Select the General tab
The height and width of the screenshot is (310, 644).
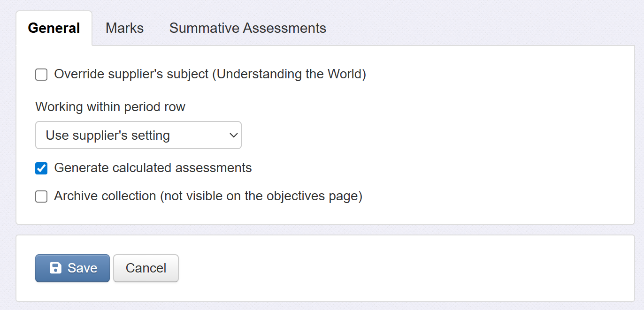(54, 28)
